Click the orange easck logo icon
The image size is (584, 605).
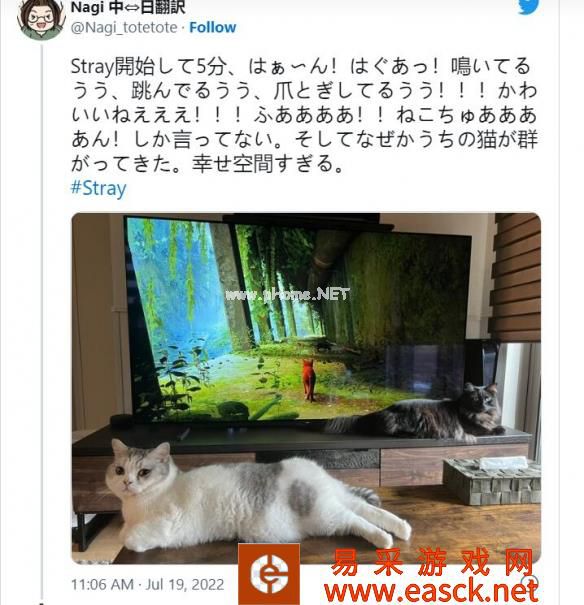(269, 574)
